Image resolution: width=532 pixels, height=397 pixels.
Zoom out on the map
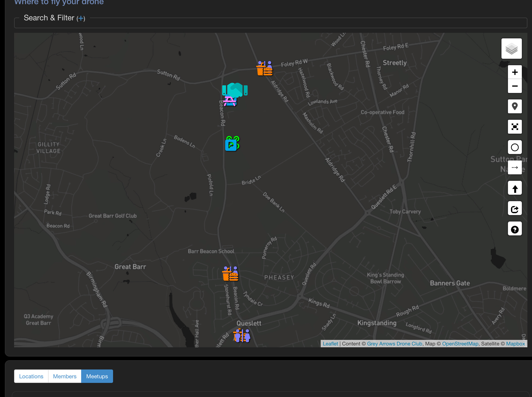click(514, 86)
